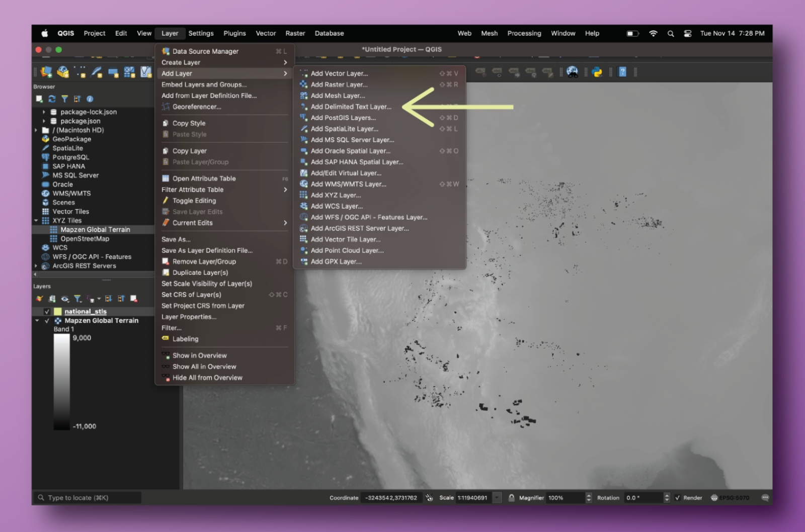Click the Coordinate value field

tap(392, 498)
